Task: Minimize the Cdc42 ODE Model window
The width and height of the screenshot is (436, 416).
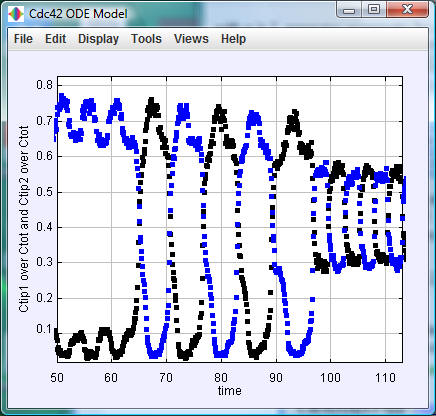Action: (x=349, y=10)
